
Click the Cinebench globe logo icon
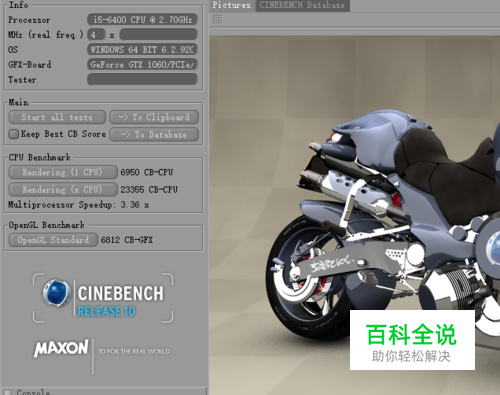(x=56, y=293)
